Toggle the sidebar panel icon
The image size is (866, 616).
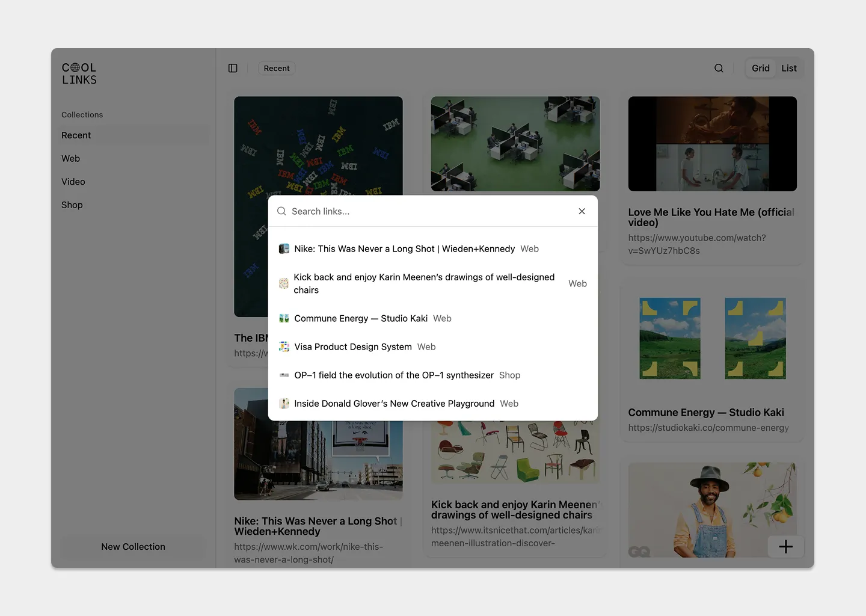(x=233, y=68)
